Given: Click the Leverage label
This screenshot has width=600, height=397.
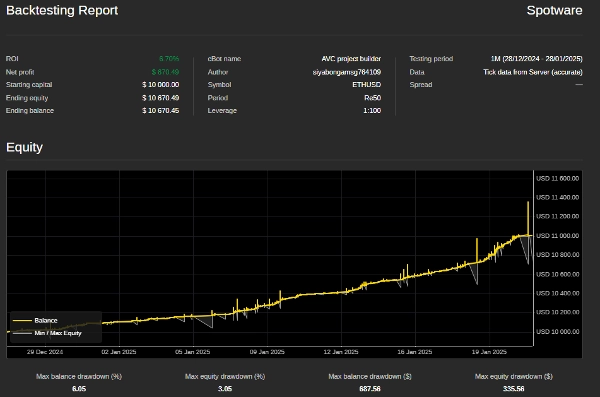Looking at the screenshot, I should [222, 111].
